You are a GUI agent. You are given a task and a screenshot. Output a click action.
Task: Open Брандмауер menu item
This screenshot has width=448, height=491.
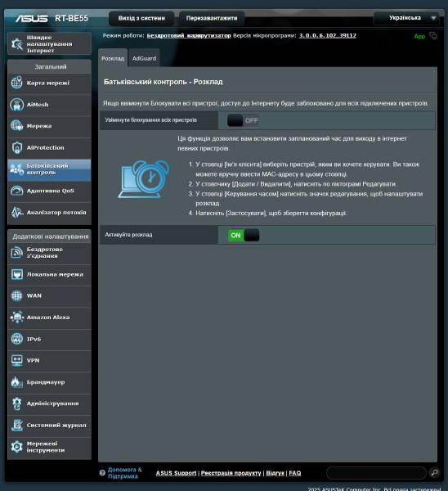(x=49, y=382)
